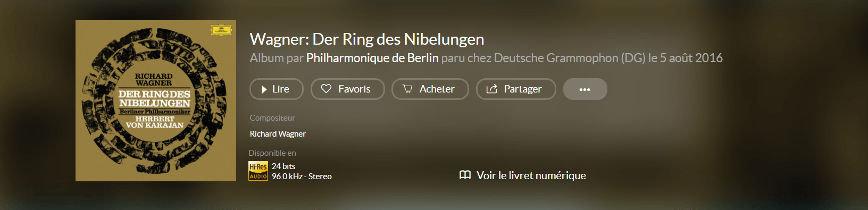
Task: Click the share arrow icon
Action: click(x=492, y=89)
